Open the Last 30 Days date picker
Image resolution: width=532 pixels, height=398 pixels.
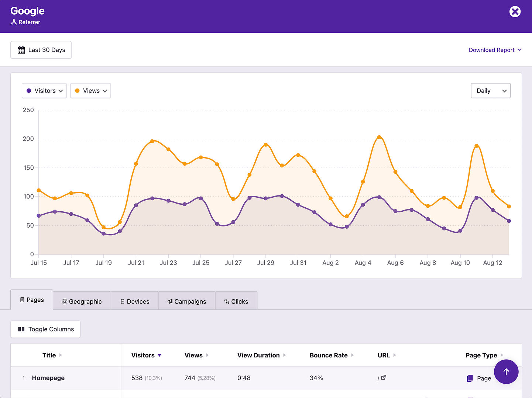pyautogui.click(x=41, y=49)
